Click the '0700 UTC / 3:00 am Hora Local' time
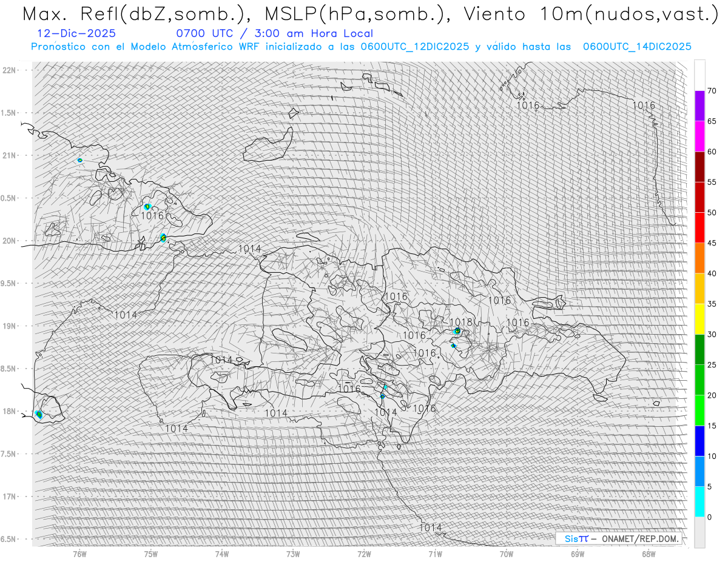Viewport: 728px width, 562px height. click(x=274, y=34)
